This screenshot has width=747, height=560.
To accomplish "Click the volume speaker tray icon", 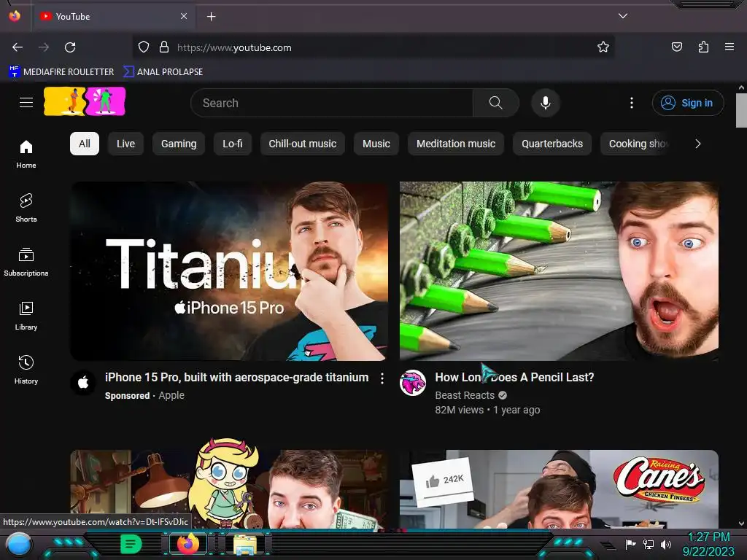I will (x=665, y=544).
